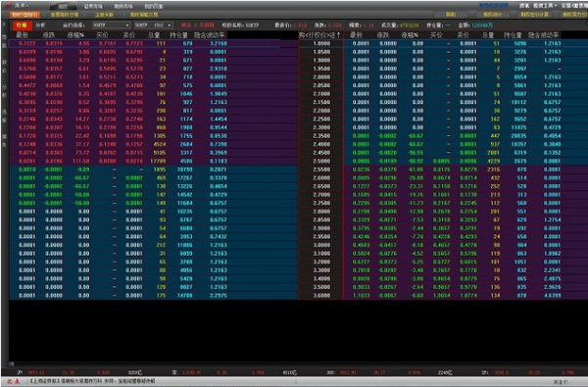This screenshot has width=588, height=387.
Task: Open the 投资工具 dropdown menu in title bar
Action: [545, 6]
